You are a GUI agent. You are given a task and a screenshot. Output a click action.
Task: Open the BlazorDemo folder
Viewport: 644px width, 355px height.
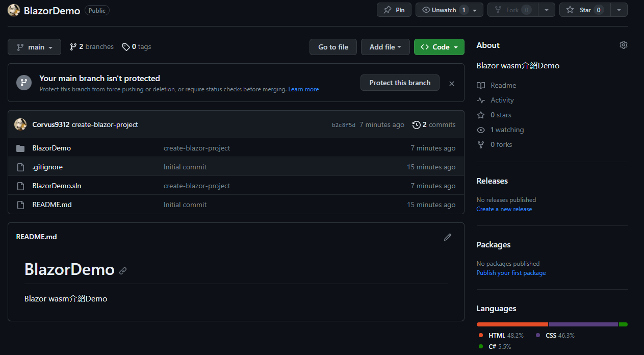click(x=51, y=148)
